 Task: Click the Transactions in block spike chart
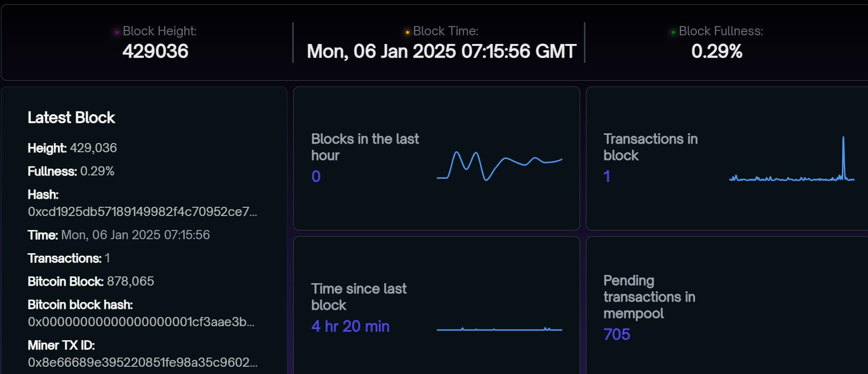tap(792, 159)
